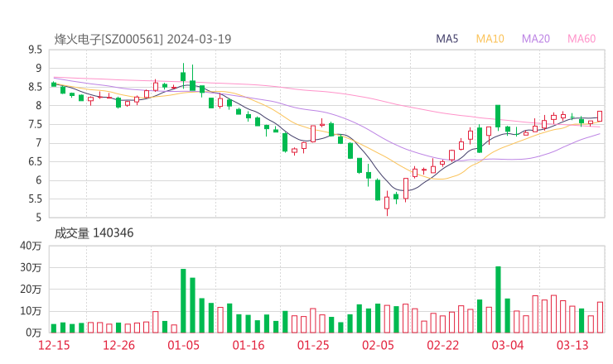This screenshot has width=613, height=364.
Task: Click the last red volume bar on the right
Action: 600,317
